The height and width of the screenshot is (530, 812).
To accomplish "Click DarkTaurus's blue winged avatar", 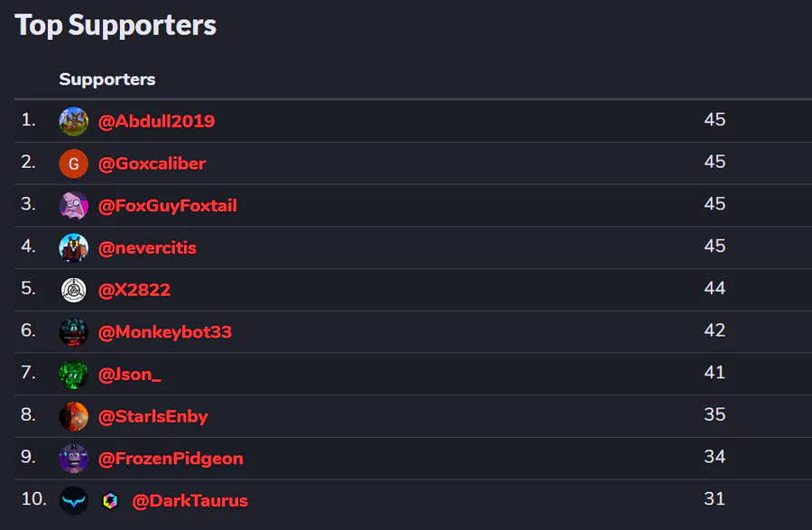I will [74, 500].
